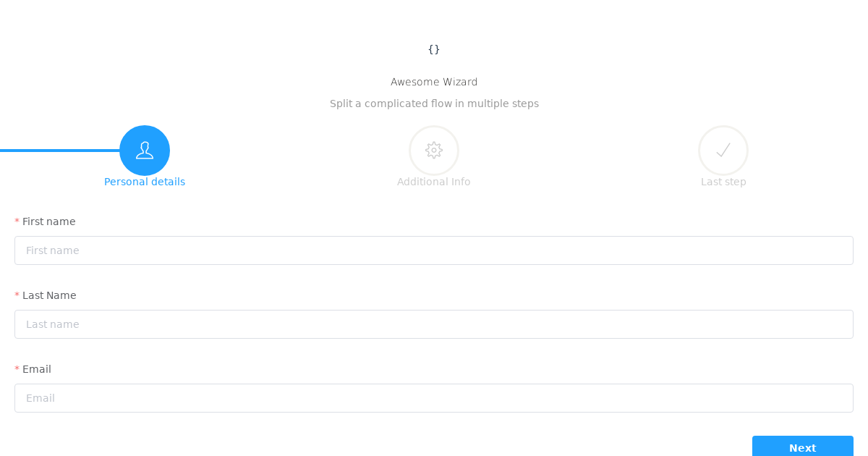Image resolution: width=868 pixels, height=456 pixels.
Task: Click the subtitle about multiple steps
Action: click(434, 104)
